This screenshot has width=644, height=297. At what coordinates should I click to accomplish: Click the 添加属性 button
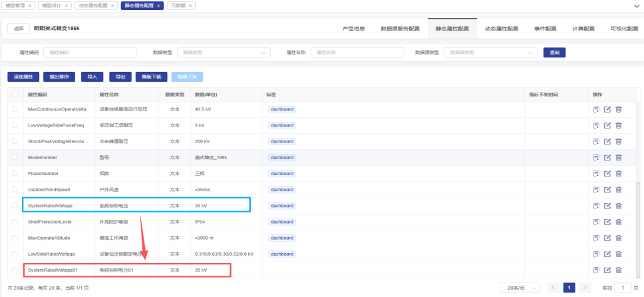[x=24, y=77]
